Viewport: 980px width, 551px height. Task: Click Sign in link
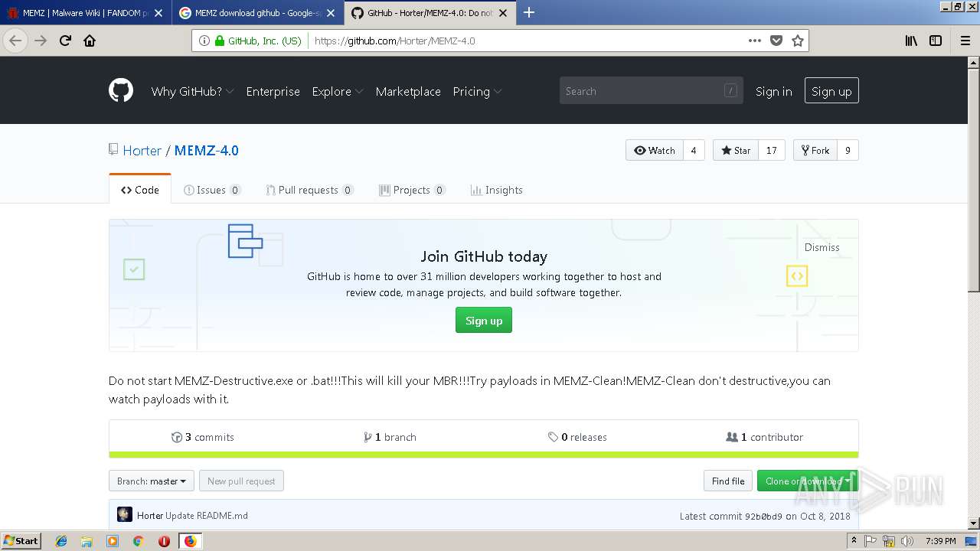click(x=774, y=91)
